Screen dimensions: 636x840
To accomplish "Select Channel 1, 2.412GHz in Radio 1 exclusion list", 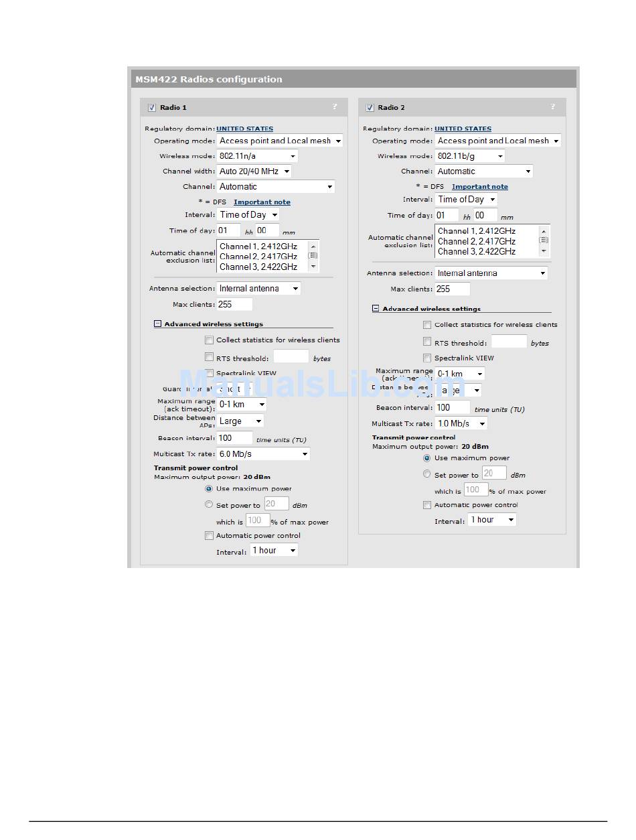I will [x=258, y=246].
